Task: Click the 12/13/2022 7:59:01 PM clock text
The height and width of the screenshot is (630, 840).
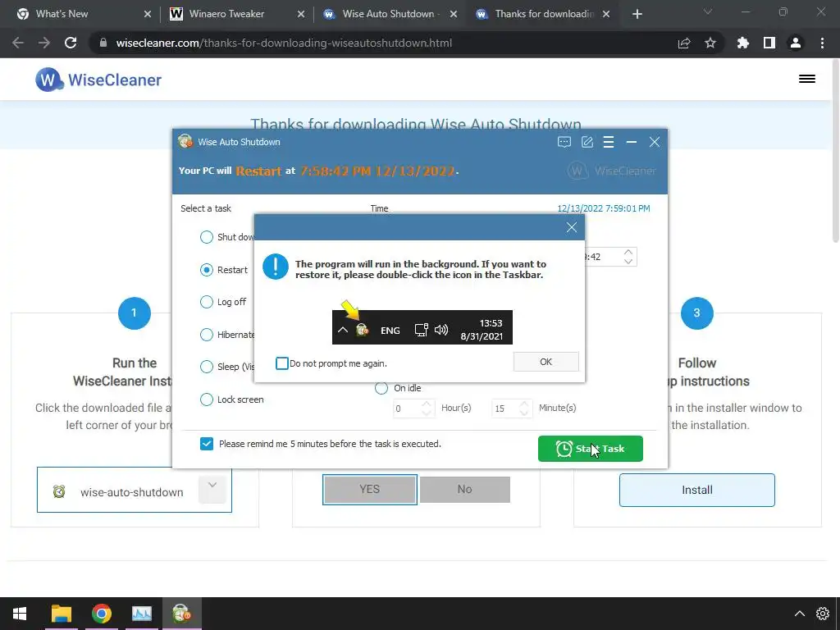Action: [604, 208]
